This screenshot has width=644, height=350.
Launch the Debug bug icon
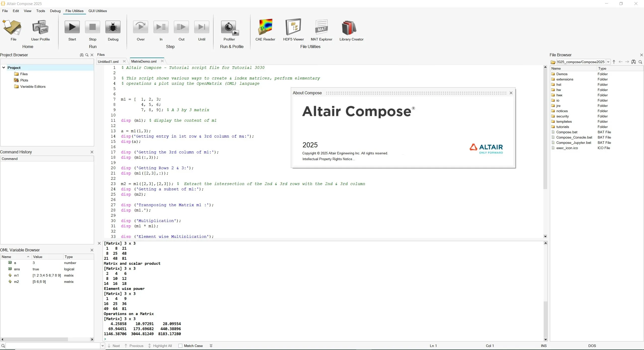coord(113,27)
